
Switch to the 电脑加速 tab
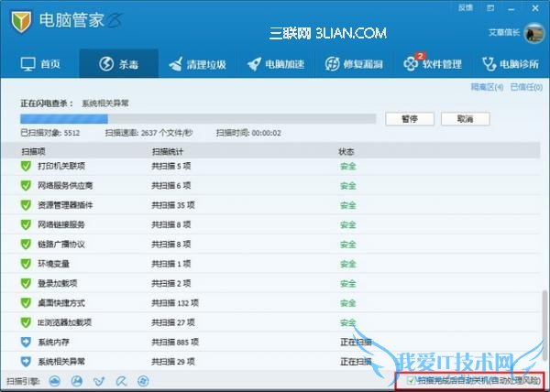[x=276, y=64]
